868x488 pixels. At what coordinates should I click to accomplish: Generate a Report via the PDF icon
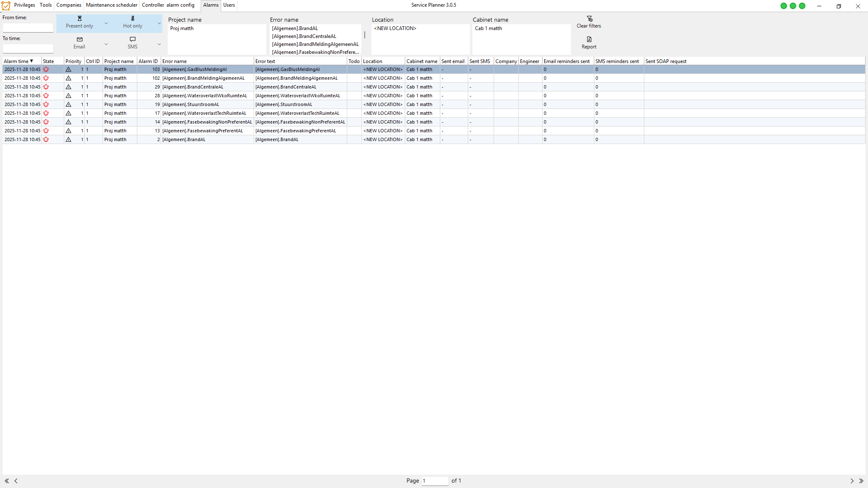click(x=589, y=39)
